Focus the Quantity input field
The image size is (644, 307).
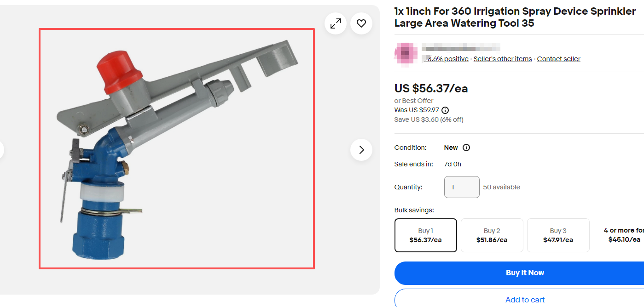point(461,187)
